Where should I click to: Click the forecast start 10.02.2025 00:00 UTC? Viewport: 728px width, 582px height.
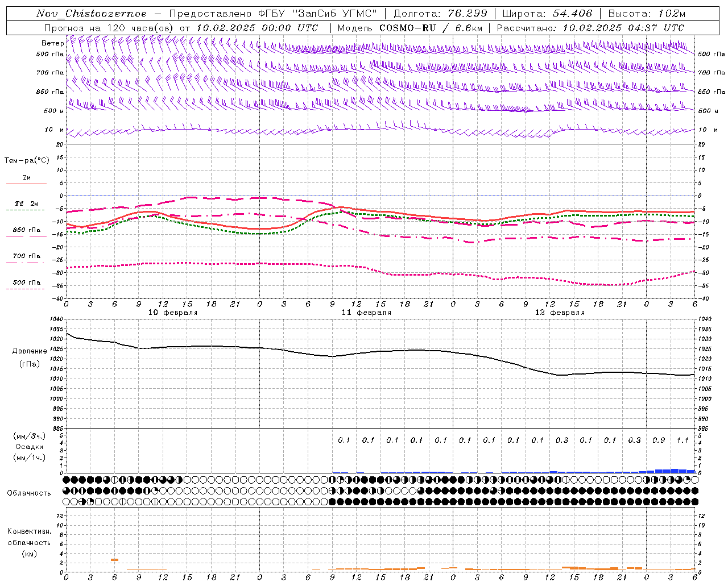(x=257, y=28)
